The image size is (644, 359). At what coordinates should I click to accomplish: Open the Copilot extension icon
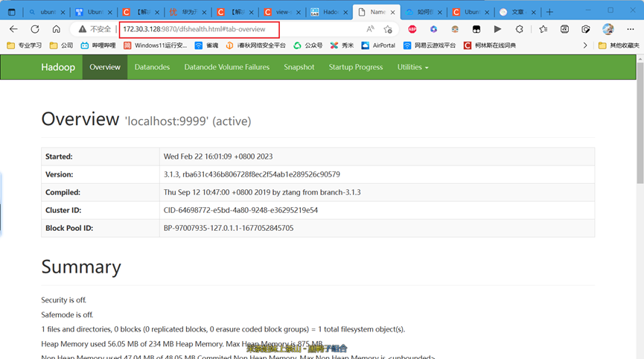point(434,29)
